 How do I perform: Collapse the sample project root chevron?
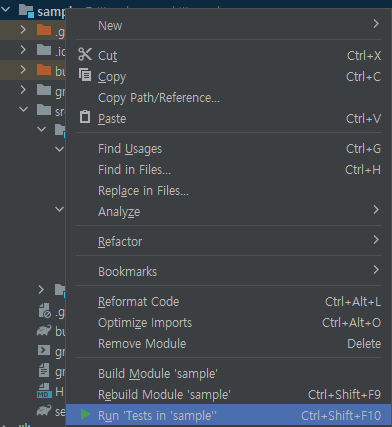pyautogui.click(x=6, y=10)
